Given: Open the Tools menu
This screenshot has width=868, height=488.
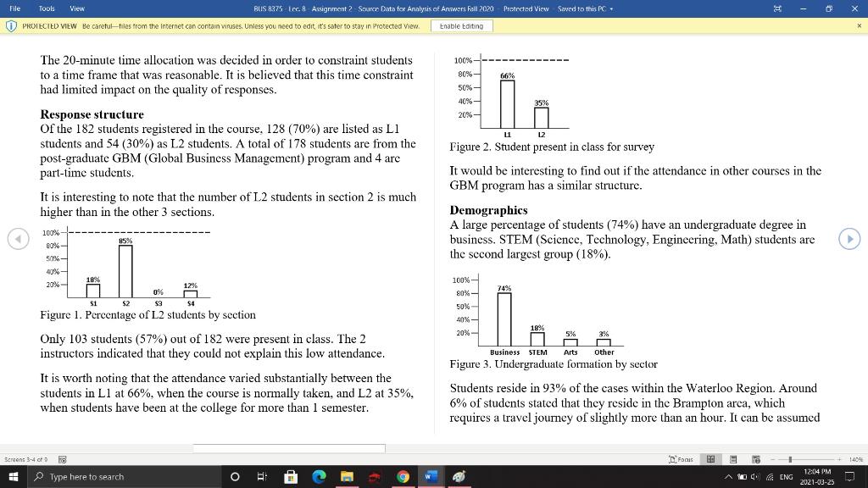Looking at the screenshot, I should click(45, 8).
